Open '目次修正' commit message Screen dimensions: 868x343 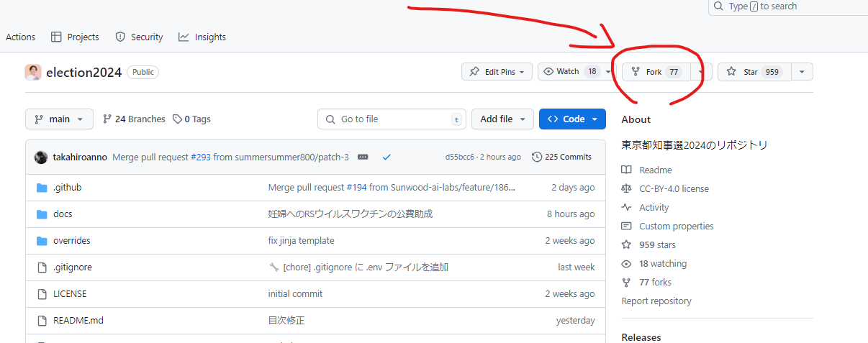(286, 320)
